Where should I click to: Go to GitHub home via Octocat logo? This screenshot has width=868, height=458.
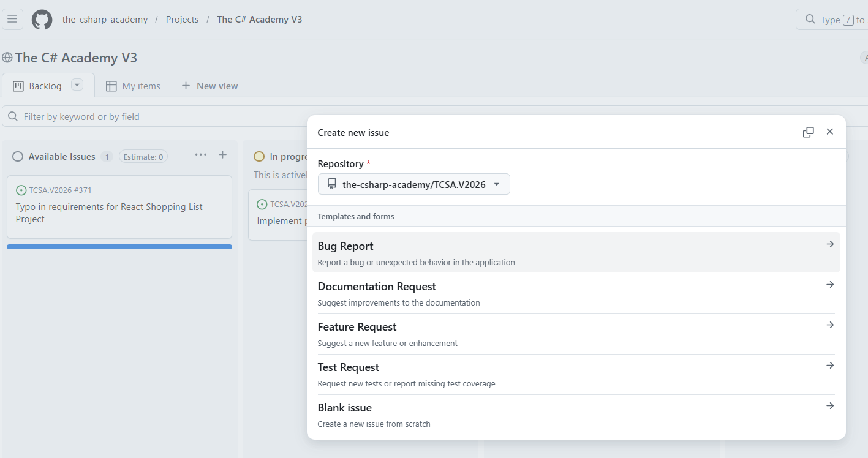(x=42, y=20)
